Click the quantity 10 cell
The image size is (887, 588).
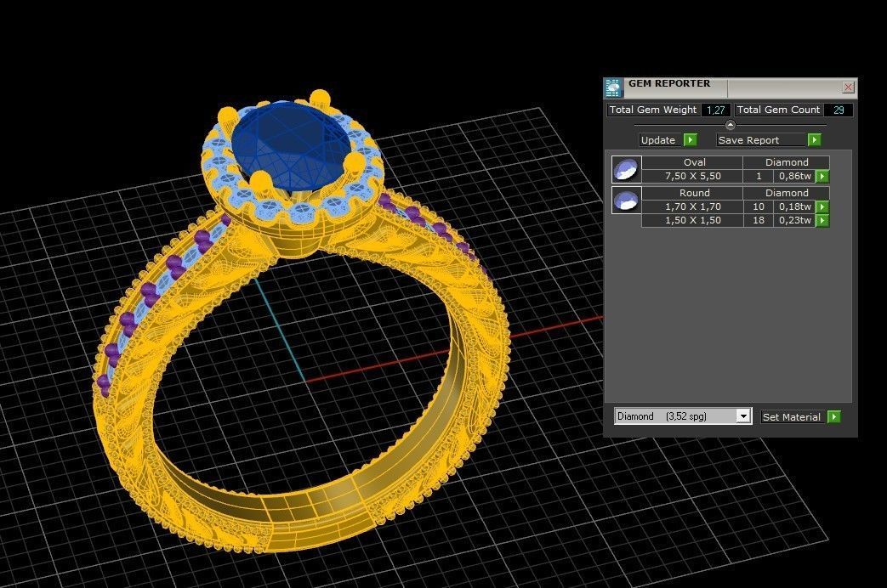click(759, 206)
